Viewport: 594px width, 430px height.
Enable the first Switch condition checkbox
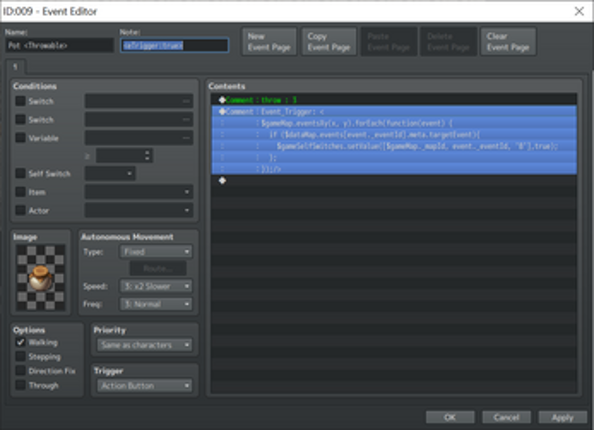(x=20, y=101)
